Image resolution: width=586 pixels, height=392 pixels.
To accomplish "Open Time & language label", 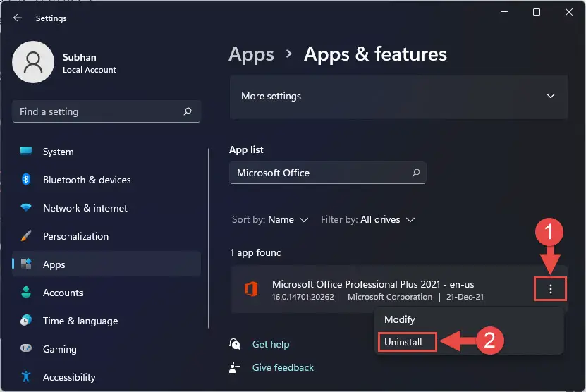I will [x=80, y=321].
